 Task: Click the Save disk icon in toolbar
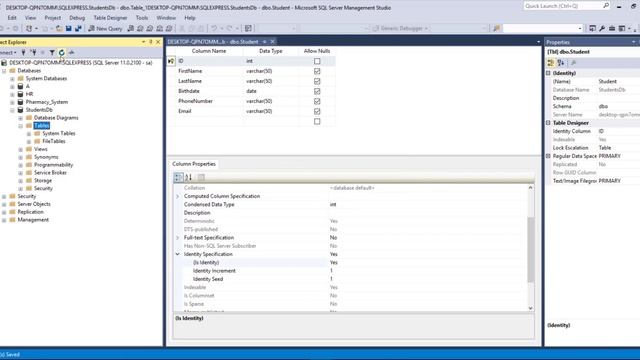69,29
